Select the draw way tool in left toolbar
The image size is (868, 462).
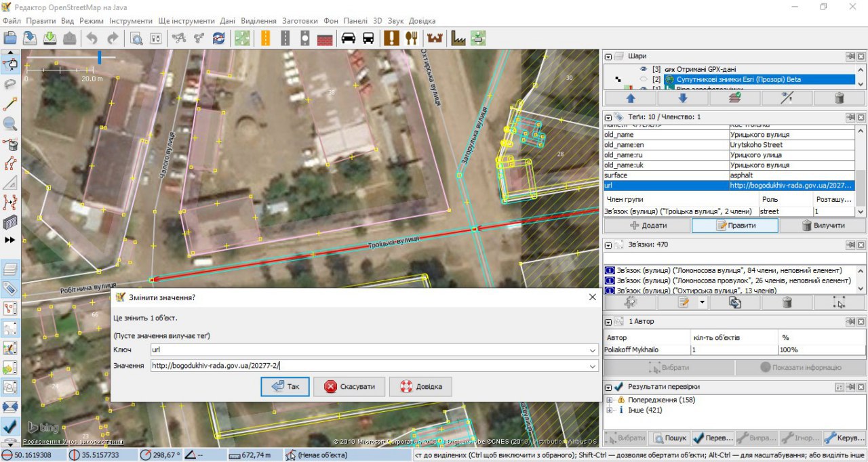click(x=10, y=104)
